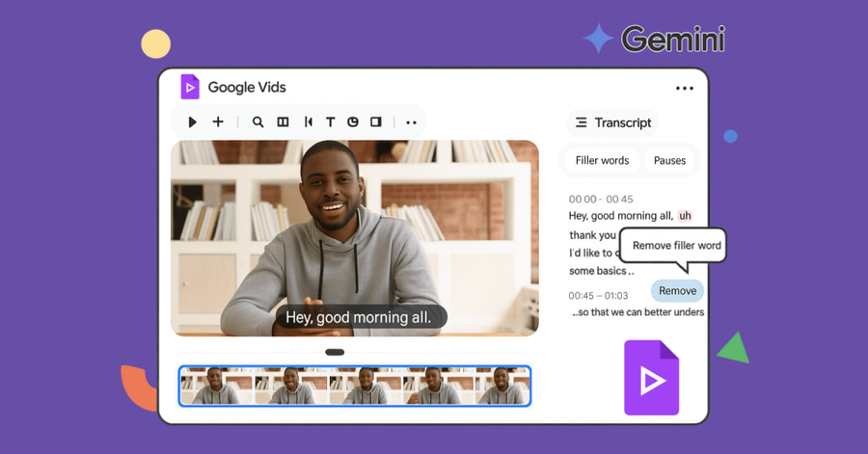This screenshot has height=454, width=868.
Task: Select the Filler words tab
Action: [602, 160]
